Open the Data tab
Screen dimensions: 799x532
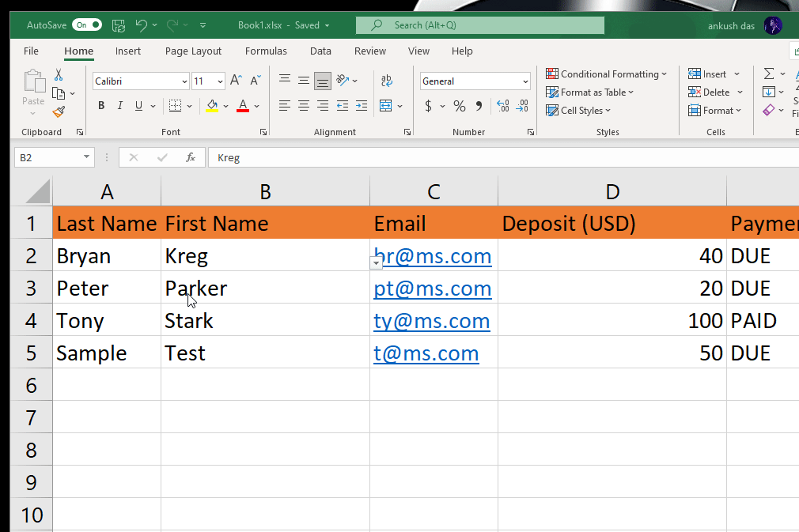coord(320,51)
